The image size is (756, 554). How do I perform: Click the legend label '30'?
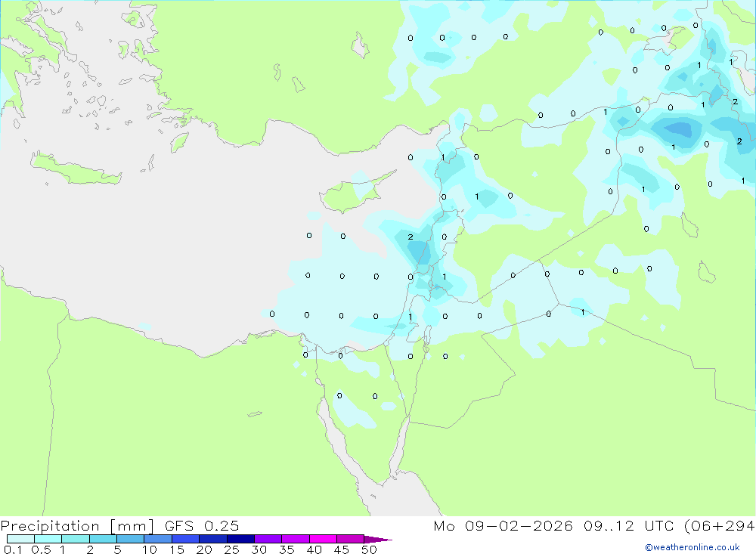259,549
